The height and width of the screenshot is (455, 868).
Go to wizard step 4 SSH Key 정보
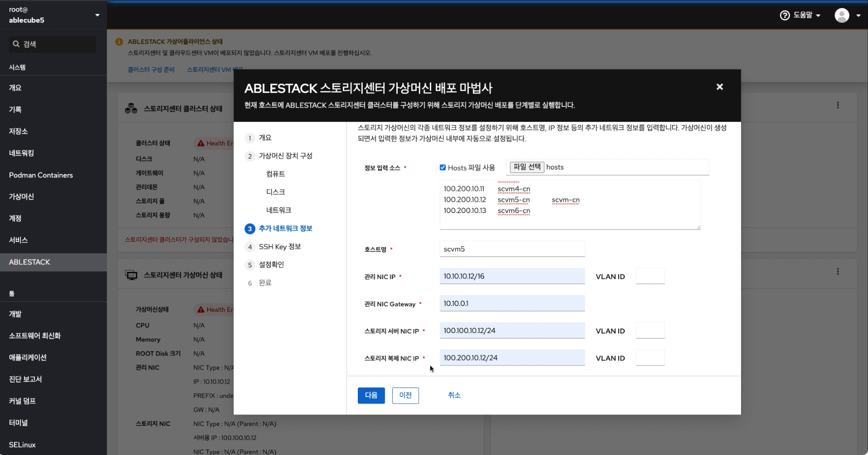point(280,246)
